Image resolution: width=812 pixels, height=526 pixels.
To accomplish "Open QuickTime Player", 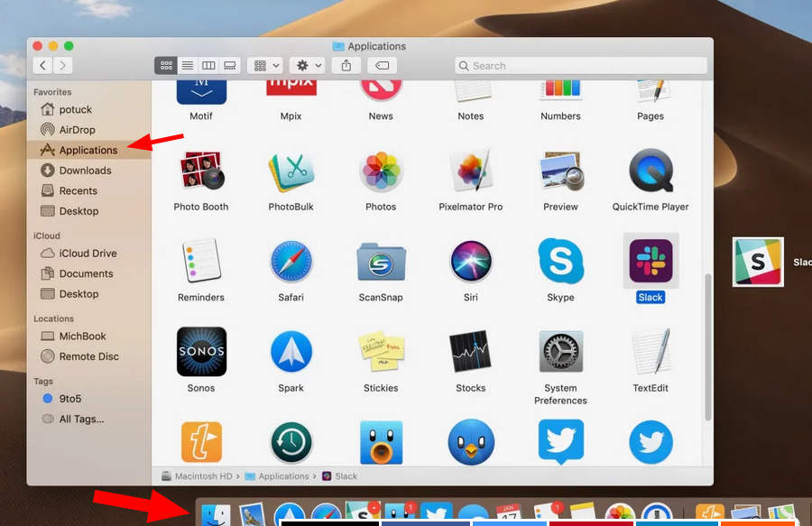I will coord(651,171).
